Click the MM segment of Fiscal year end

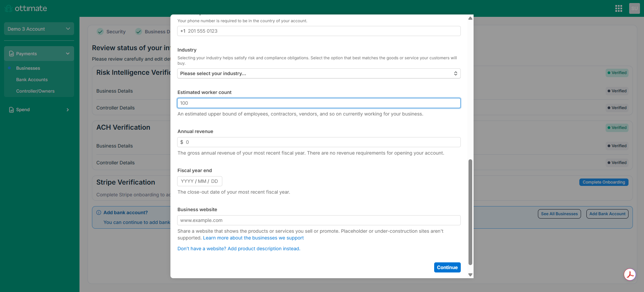point(202,181)
